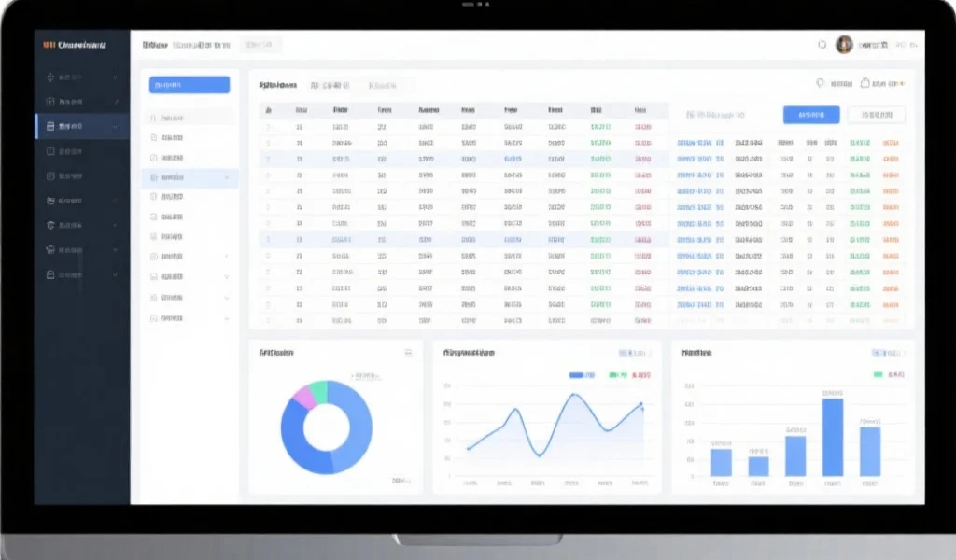
Task: Click the menu icon on the donut chart card
Action: pyautogui.click(x=408, y=353)
